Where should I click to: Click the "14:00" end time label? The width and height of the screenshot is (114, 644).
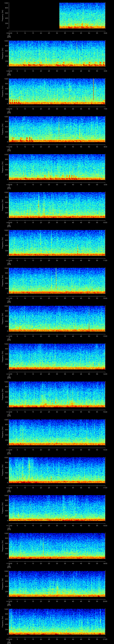pos(105,374)
